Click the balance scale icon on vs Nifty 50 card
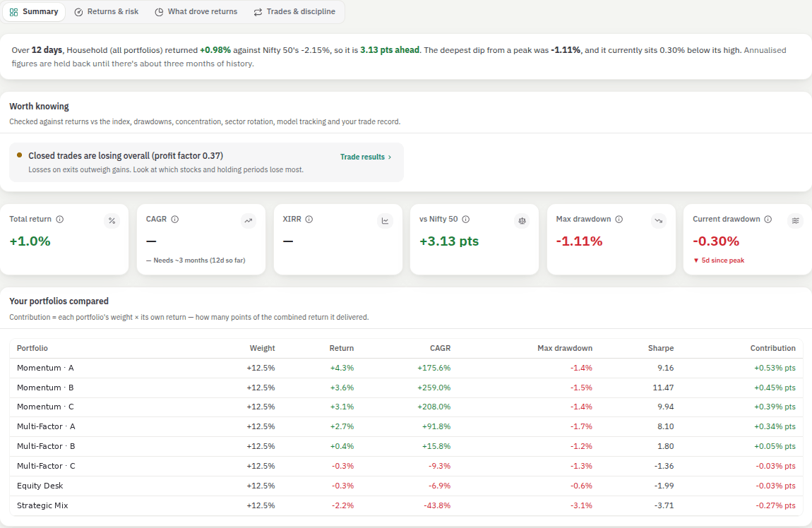 pos(522,221)
